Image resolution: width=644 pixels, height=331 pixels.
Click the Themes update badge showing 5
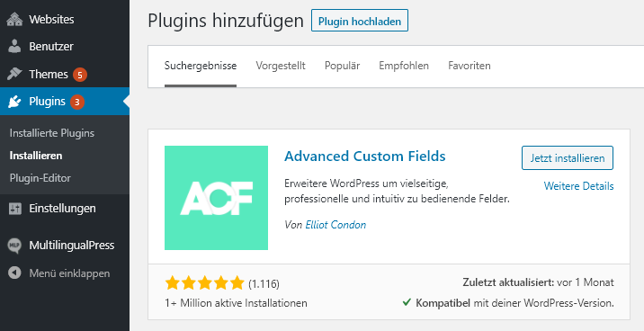(80, 75)
